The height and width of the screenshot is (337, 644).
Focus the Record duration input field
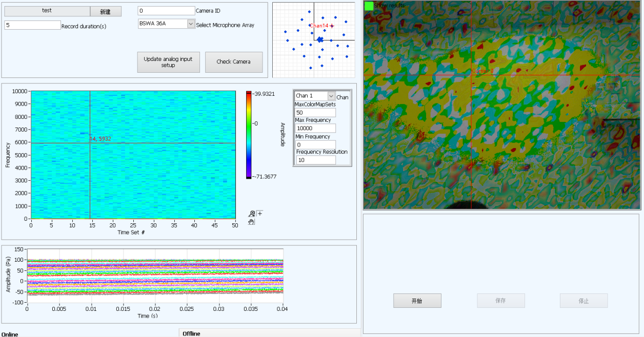point(32,25)
